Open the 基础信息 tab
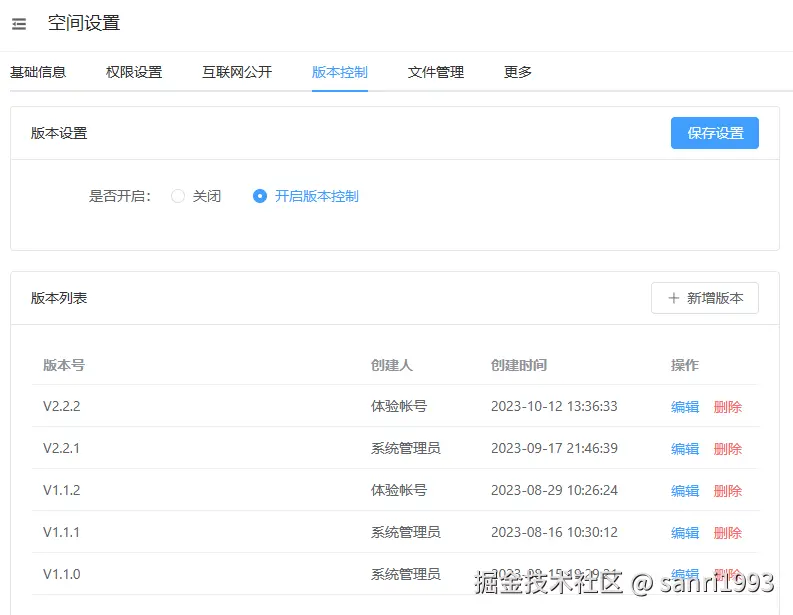The width and height of the screenshot is (793, 615). [38, 72]
